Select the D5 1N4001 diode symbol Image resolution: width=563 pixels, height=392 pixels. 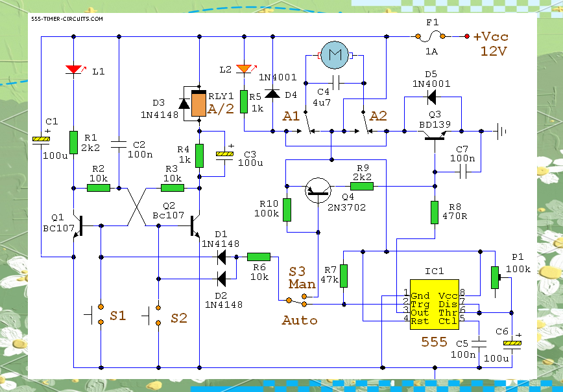click(433, 97)
